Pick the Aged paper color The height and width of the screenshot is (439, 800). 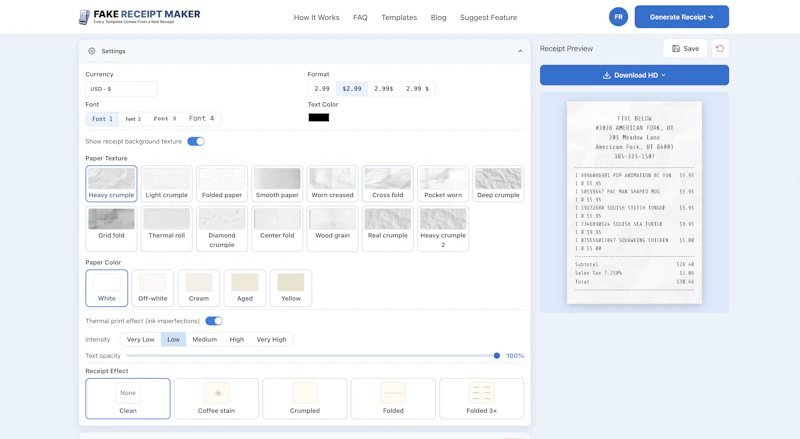245,288
